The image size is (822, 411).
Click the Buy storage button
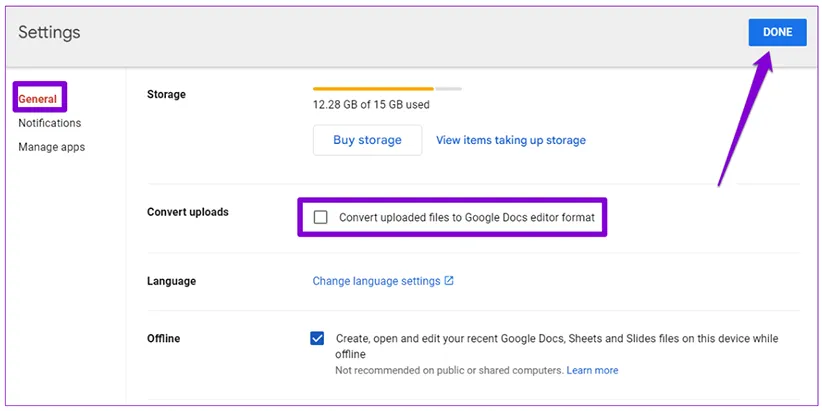point(367,140)
